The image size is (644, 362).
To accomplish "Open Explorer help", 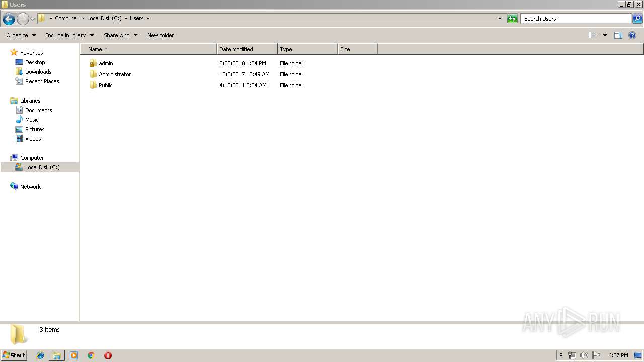I will 632,35.
